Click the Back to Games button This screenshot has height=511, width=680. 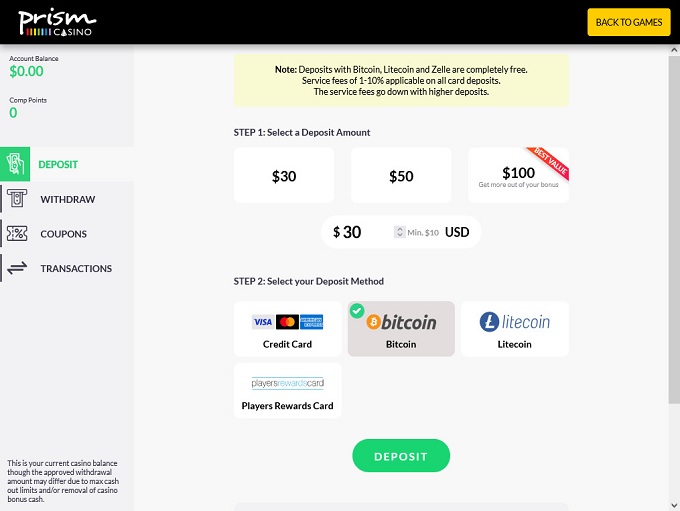(628, 22)
